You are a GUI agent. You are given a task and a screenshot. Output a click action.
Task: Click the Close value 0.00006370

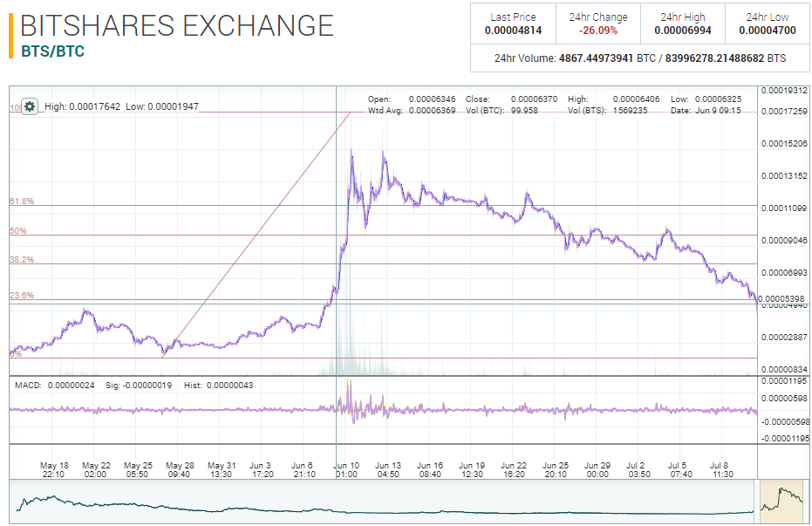click(x=534, y=99)
